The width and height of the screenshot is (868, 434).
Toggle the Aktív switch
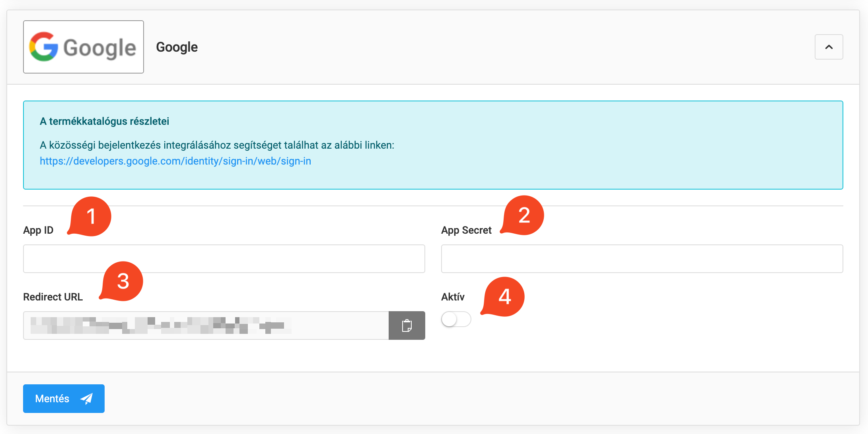[456, 319]
